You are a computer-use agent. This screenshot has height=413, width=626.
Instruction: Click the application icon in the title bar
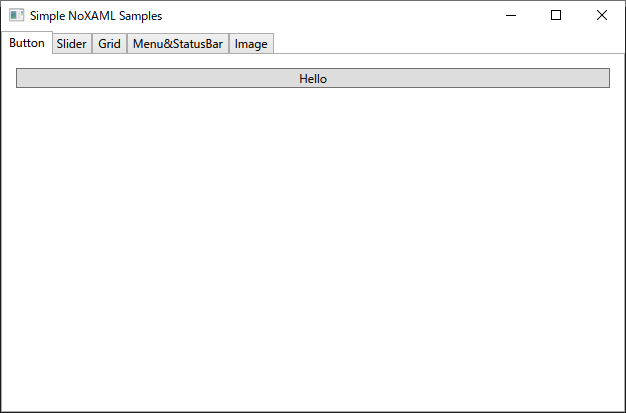click(x=16, y=16)
